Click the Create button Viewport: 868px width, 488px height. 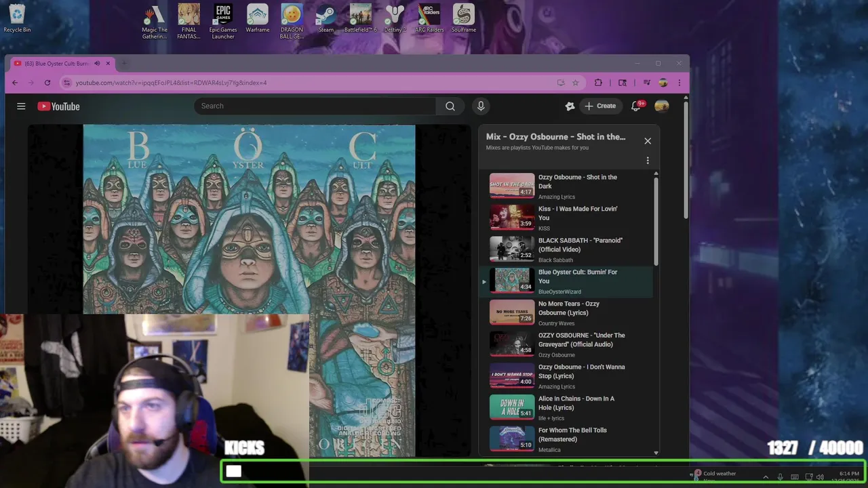601,106
